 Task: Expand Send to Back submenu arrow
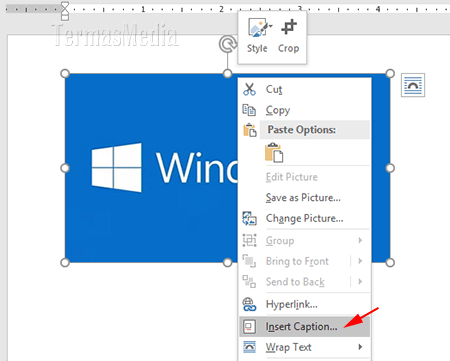coord(360,282)
